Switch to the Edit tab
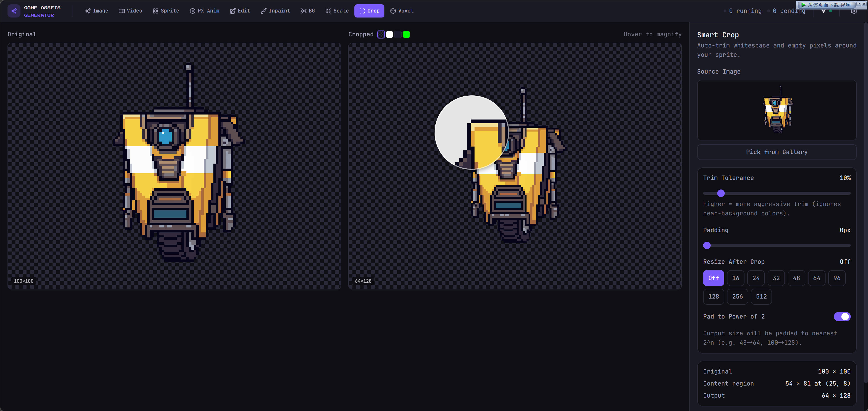This screenshot has height=411, width=868. pyautogui.click(x=240, y=11)
